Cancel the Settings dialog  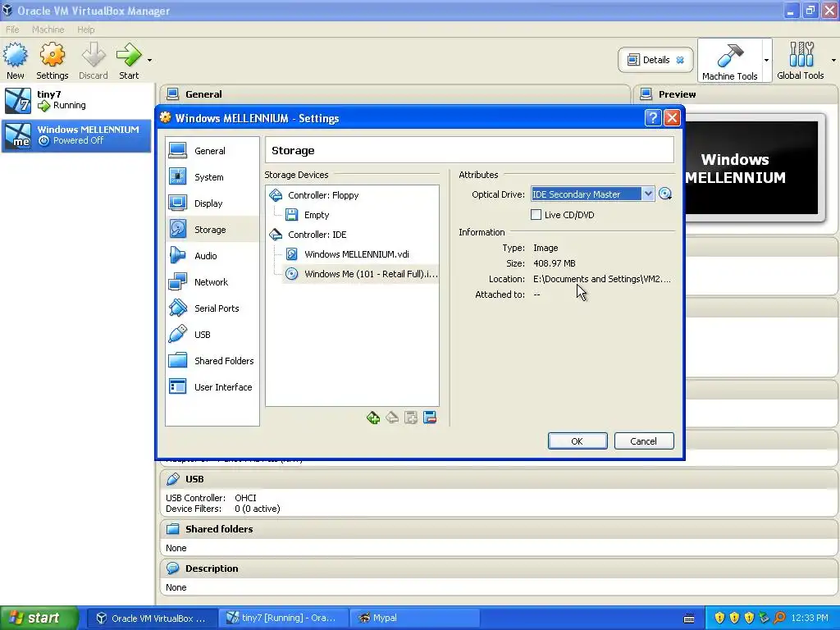pos(643,441)
